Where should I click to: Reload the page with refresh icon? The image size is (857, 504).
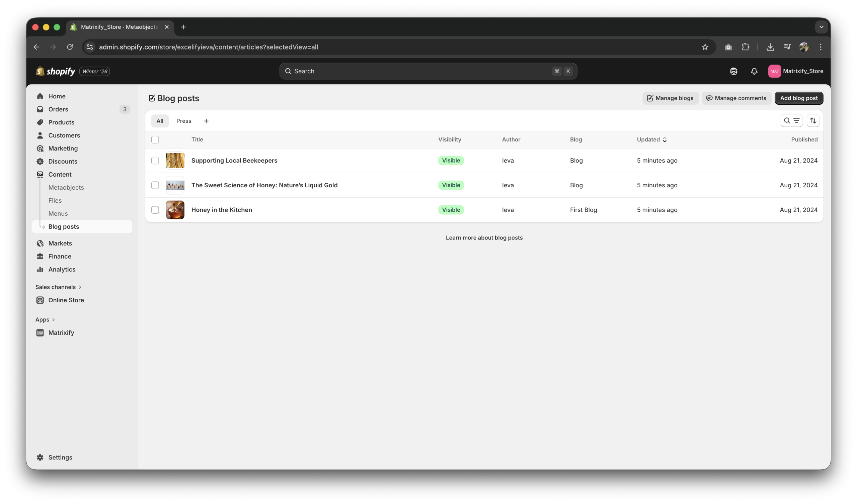[70, 47]
